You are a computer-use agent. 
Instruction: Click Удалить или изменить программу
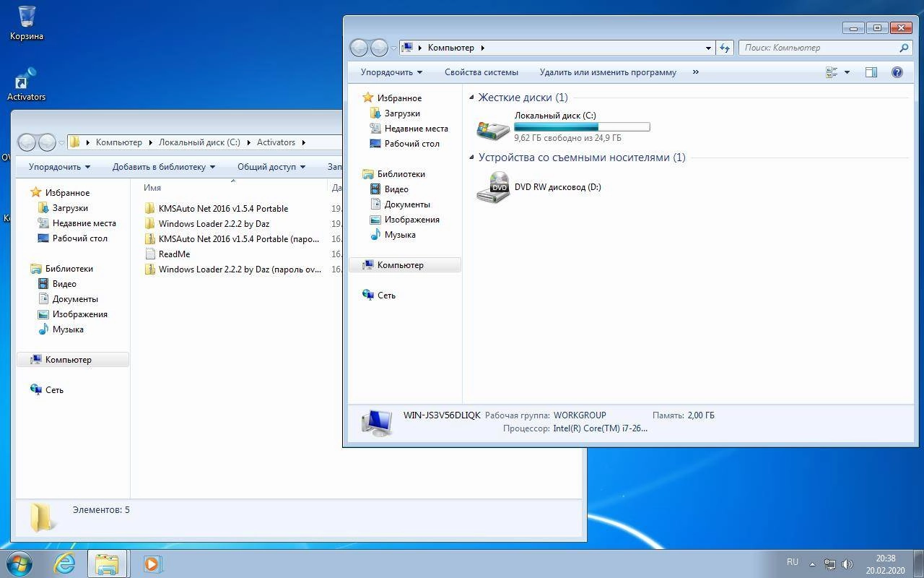pyautogui.click(x=608, y=72)
